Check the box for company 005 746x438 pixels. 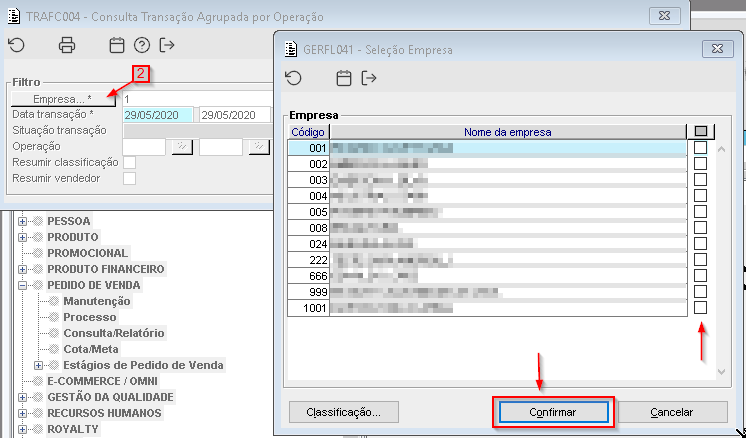[x=700, y=212]
